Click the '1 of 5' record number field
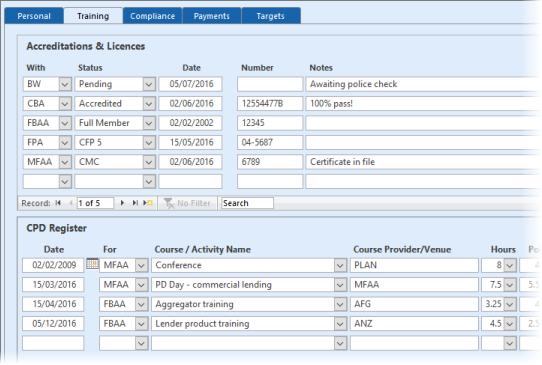542x365 pixels. [95, 203]
